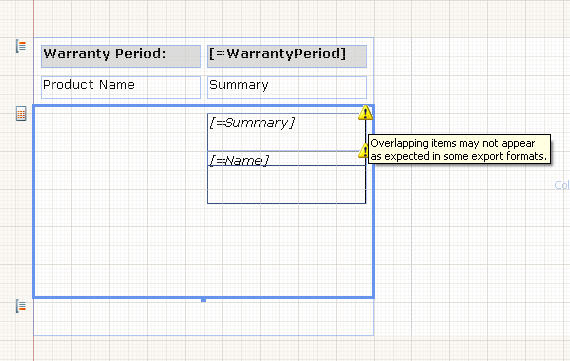The height and width of the screenshot is (361, 570).
Task: Select the page header section icon
Action: pos(21,47)
